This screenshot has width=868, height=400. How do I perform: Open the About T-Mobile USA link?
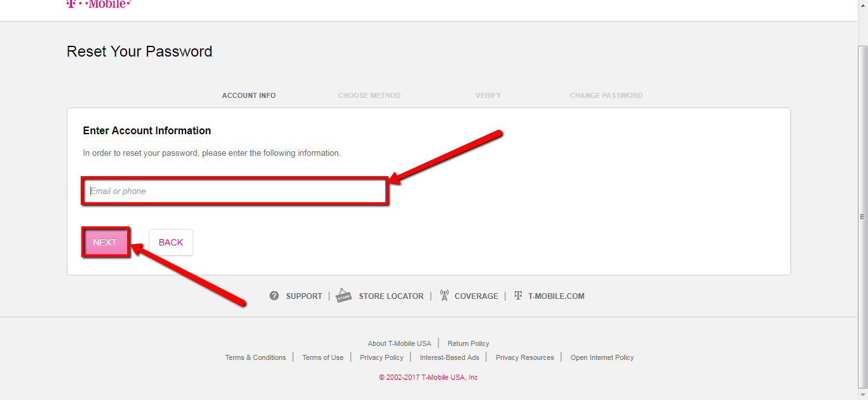(x=399, y=343)
